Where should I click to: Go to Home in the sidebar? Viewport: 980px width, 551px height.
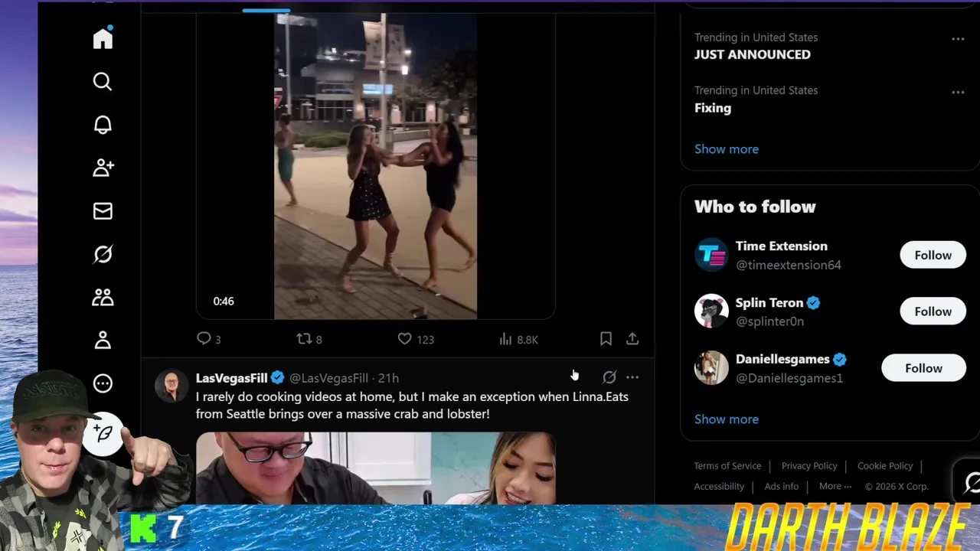click(103, 38)
